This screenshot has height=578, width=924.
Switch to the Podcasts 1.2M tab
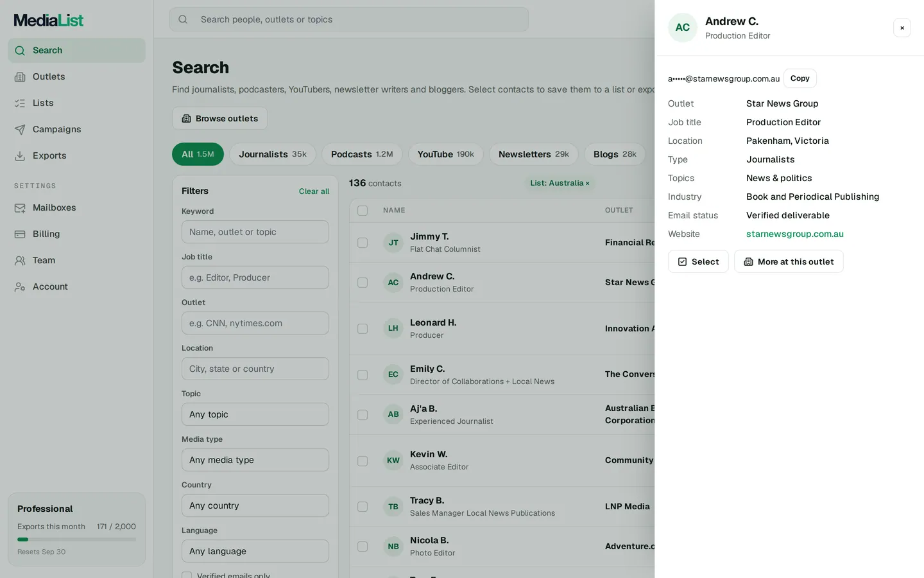click(x=362, y=154)
